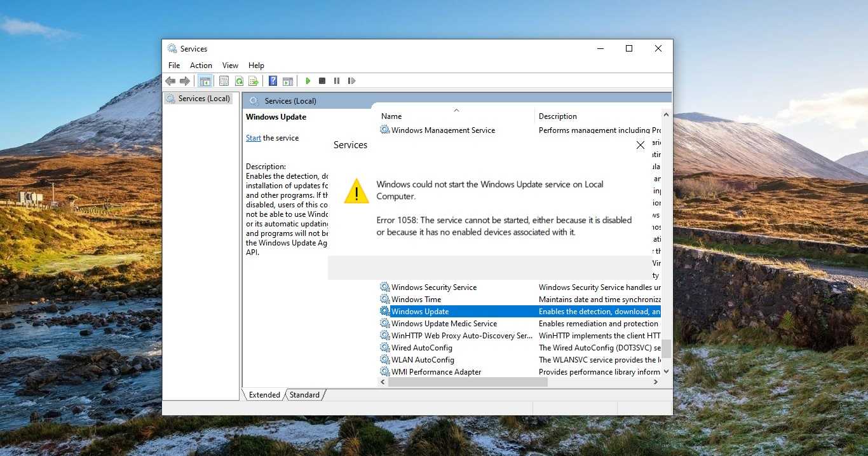Click the Start link for the service

[x=254, y=138]
